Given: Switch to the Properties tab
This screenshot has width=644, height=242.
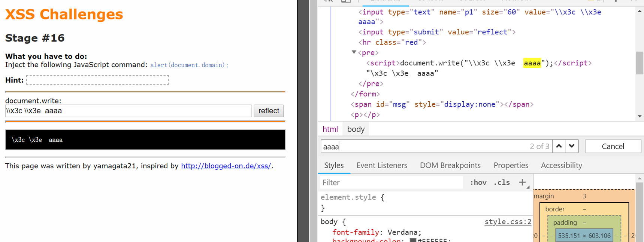Looking at the screenshot, I should click(511, 165).
